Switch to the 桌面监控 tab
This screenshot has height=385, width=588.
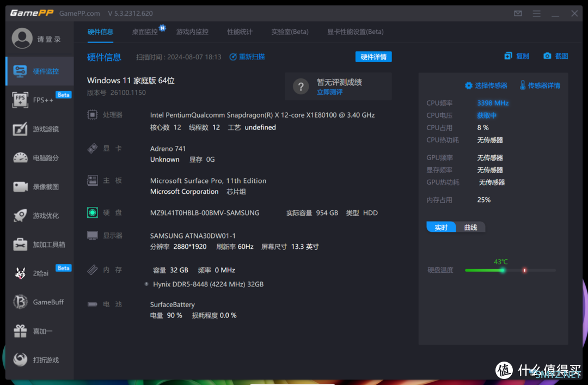[x=145, y=32]
